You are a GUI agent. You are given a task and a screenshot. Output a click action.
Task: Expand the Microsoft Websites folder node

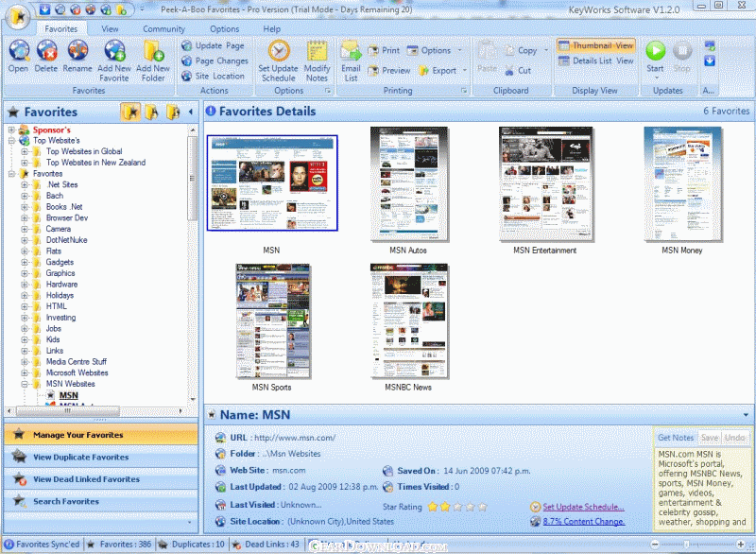25,372
